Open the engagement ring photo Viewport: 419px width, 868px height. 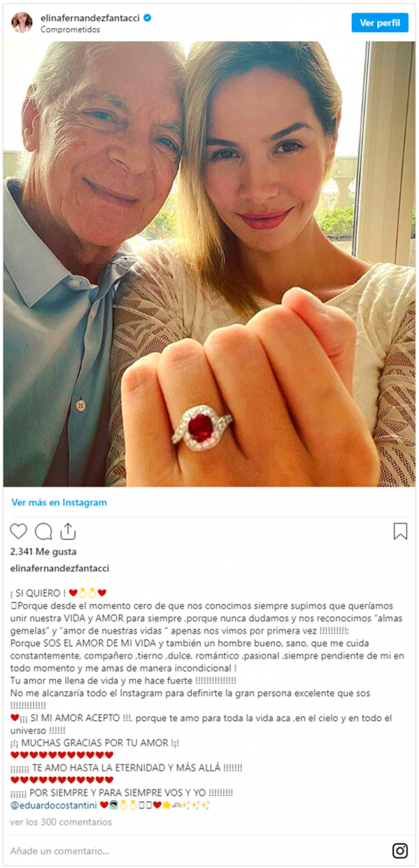tap(209, 264)
